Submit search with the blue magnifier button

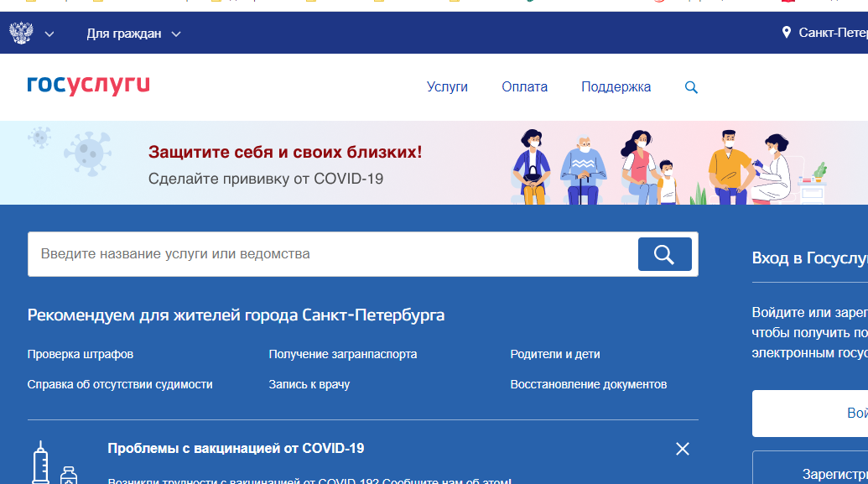(x=664, y=254)
